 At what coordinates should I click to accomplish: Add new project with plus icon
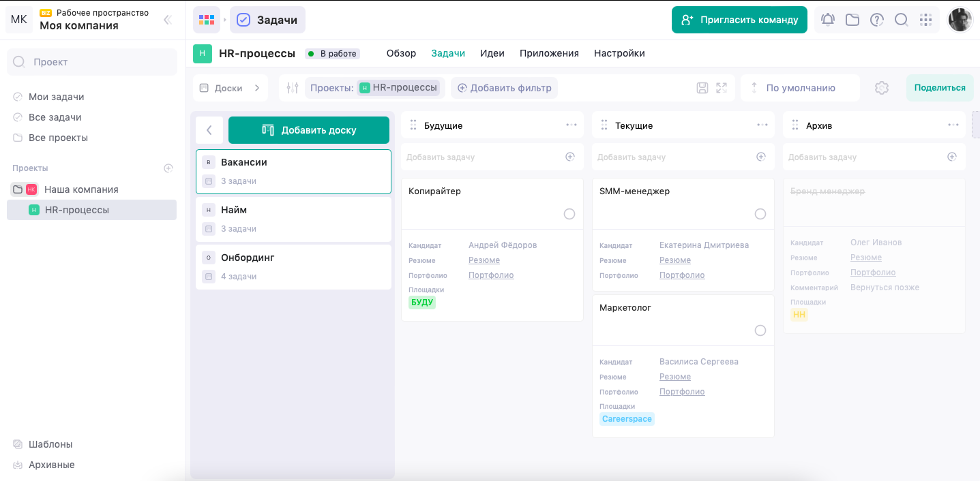[x=168, y=168]
